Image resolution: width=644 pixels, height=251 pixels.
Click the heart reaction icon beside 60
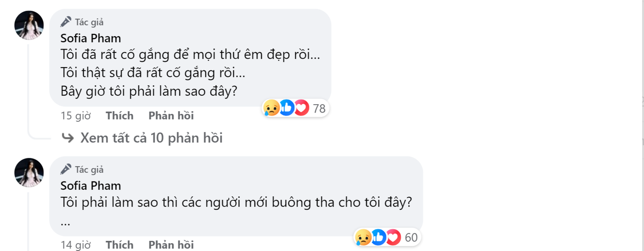393,238
